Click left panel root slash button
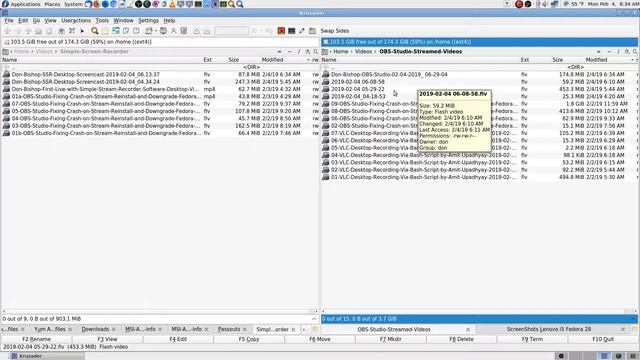Screen dimensions: 640x360 click(x=299, y=52)
